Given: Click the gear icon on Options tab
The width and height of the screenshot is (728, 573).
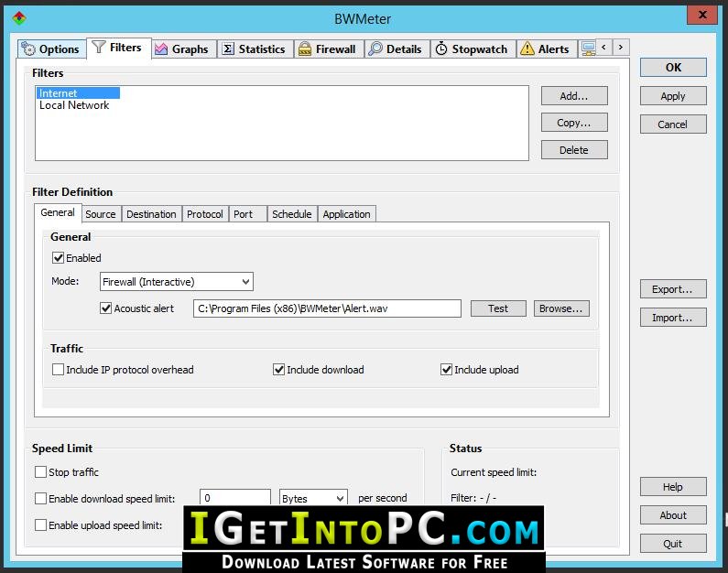Looking at the screenshot, I should 28,49.
